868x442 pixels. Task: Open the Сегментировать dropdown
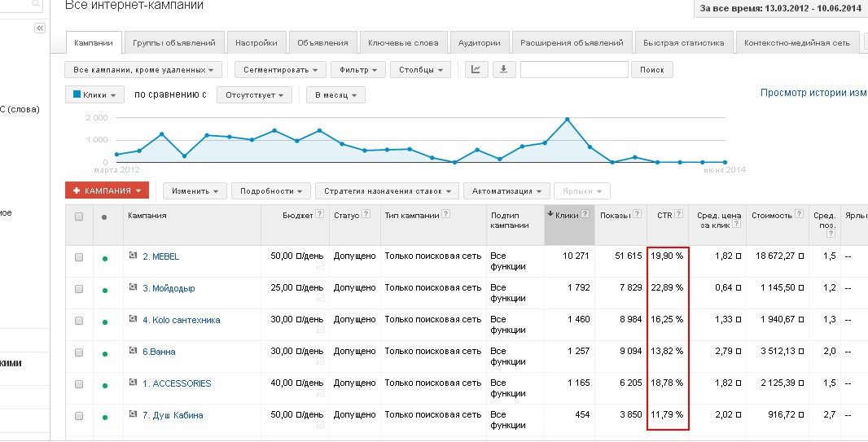click(x=280, y=70)
